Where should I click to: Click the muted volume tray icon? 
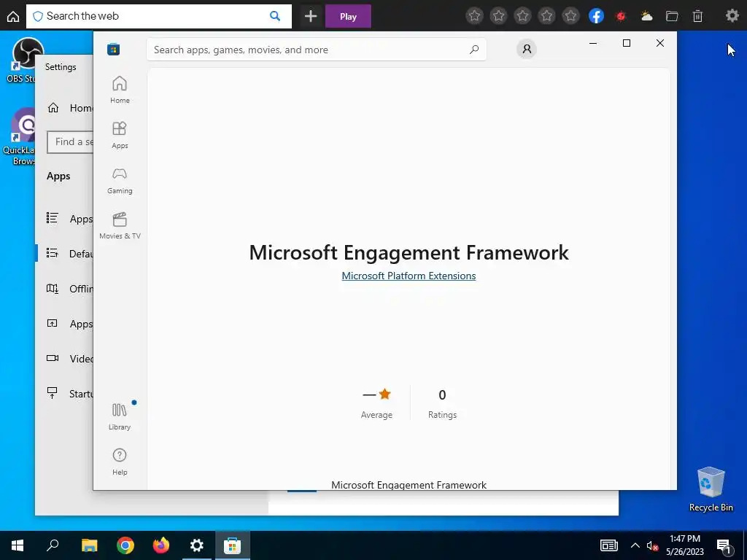[652, 545]
